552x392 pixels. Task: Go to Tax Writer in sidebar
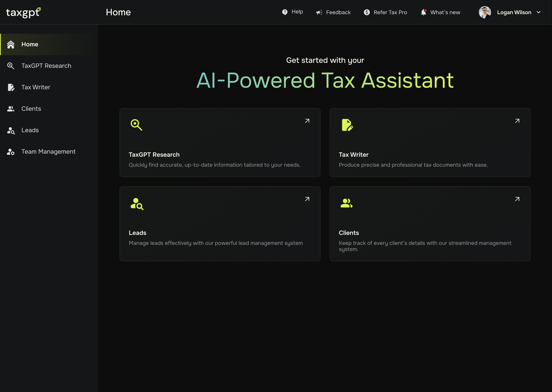click(x=36, y=87)
